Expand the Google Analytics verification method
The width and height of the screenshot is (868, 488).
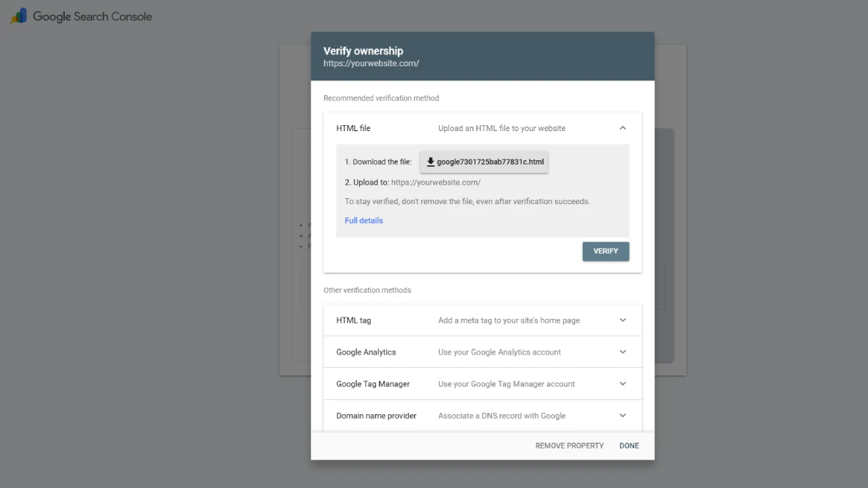[x=622, y=352]
